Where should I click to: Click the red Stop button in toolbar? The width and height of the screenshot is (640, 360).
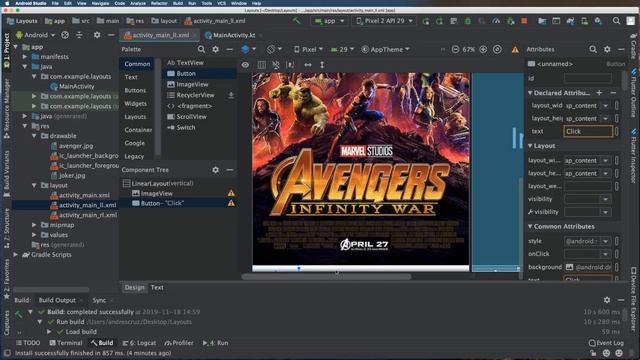(x=524, y=20)
